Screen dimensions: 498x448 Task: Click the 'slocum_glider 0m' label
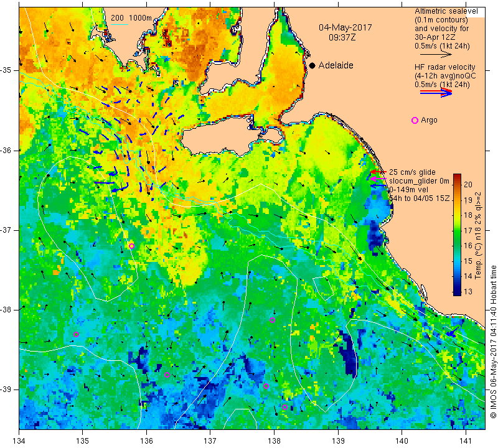[419, 181]
